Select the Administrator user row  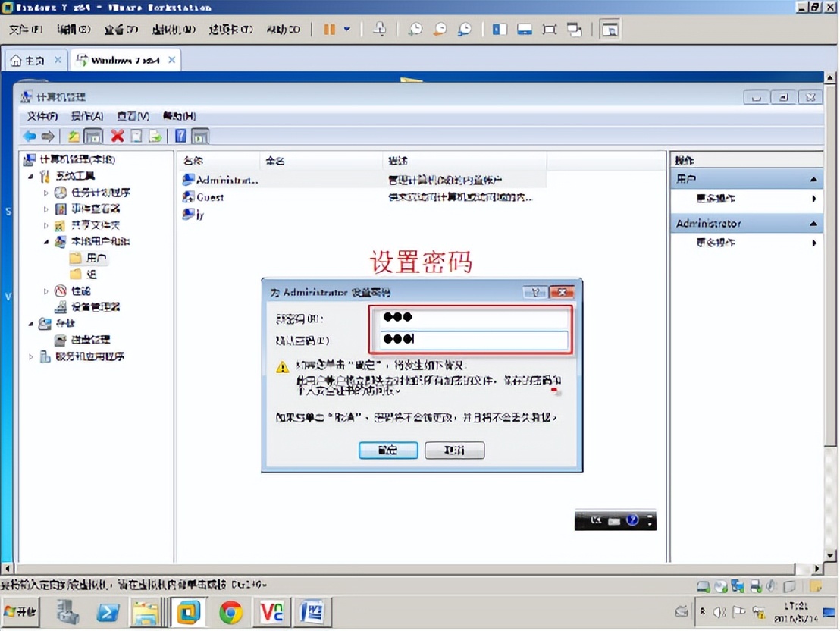tap(363, 181)
